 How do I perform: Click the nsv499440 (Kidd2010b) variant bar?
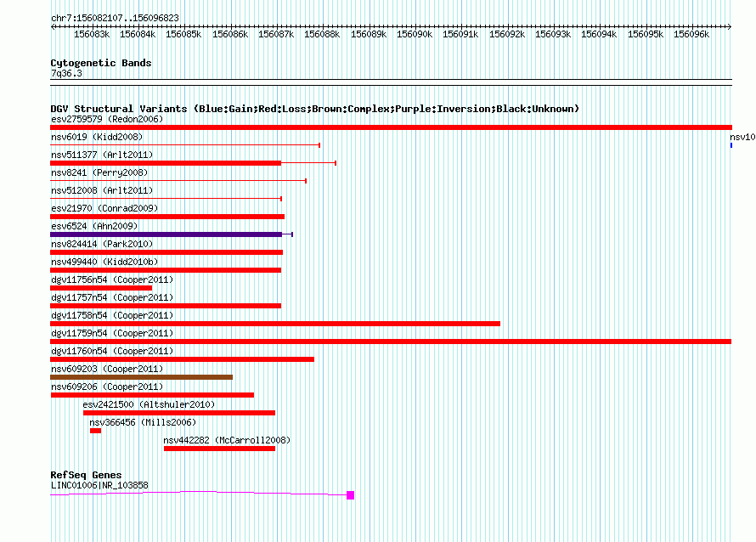166,270
